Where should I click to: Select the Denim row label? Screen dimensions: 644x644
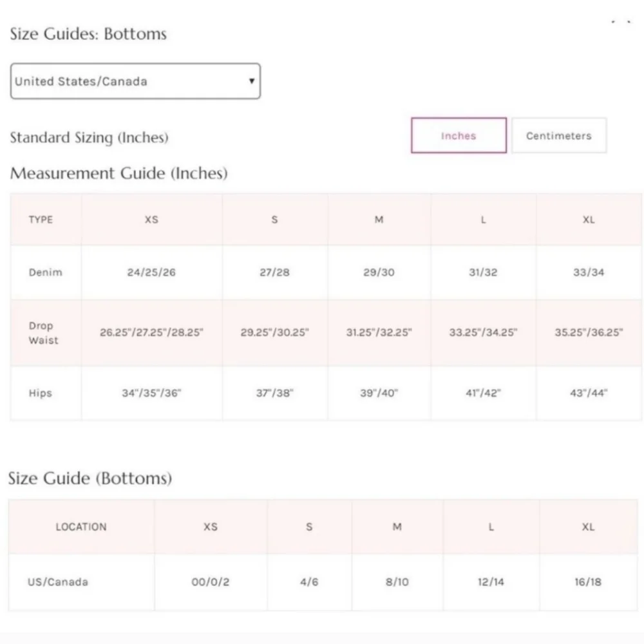click(45, 272)
